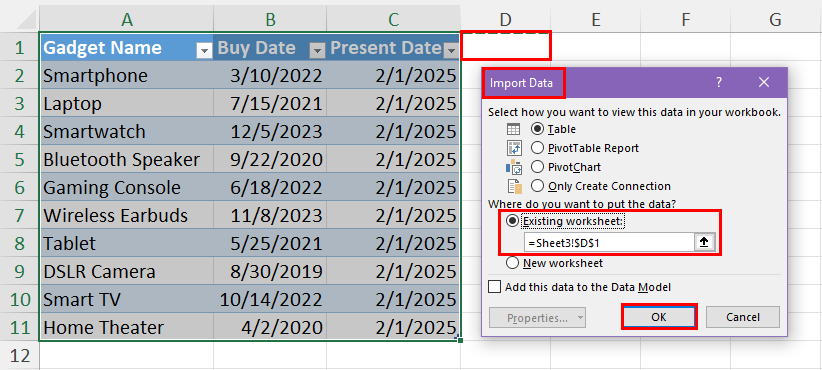
Task: Click the Buy Date header cell
Action: [x=270, y=47]
